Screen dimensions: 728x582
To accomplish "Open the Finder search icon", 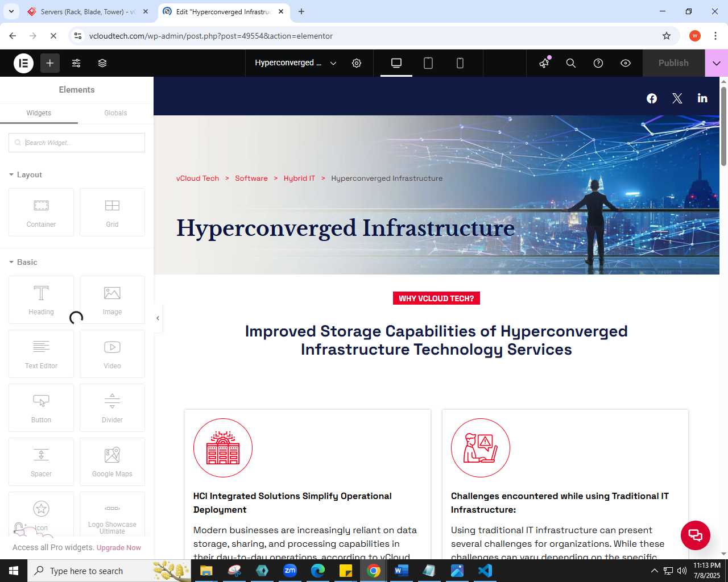I will pos(571,63).
